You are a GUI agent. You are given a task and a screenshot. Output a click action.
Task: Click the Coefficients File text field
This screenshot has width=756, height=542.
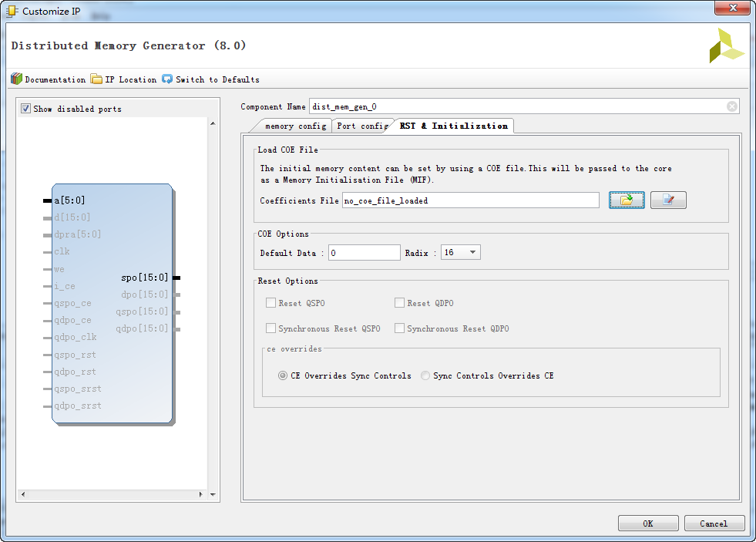(x=470, y=200)
